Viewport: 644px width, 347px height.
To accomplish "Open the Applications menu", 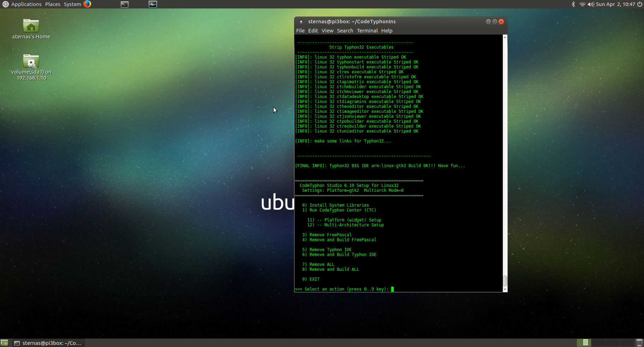I will [26, 4].
